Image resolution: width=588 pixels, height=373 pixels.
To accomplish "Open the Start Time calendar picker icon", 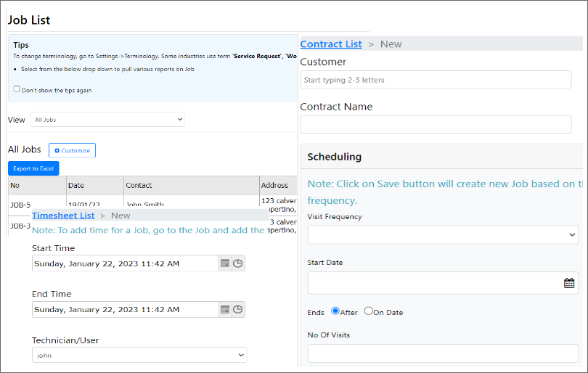I will pos(225,264).
